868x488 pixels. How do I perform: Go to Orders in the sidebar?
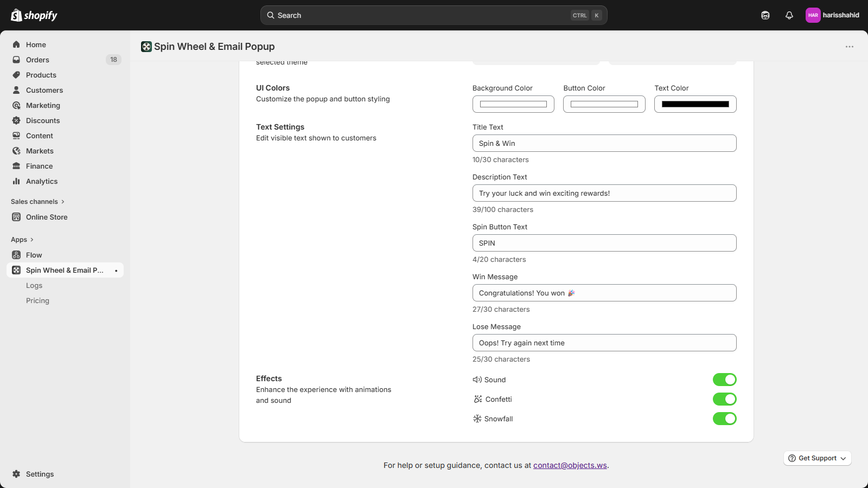37,60
